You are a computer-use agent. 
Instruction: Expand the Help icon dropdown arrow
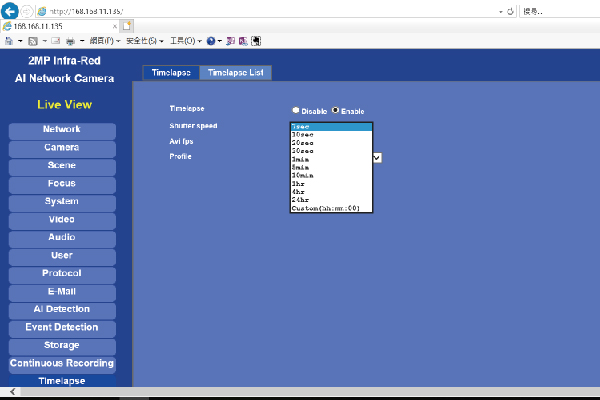[x=220, y=41]
